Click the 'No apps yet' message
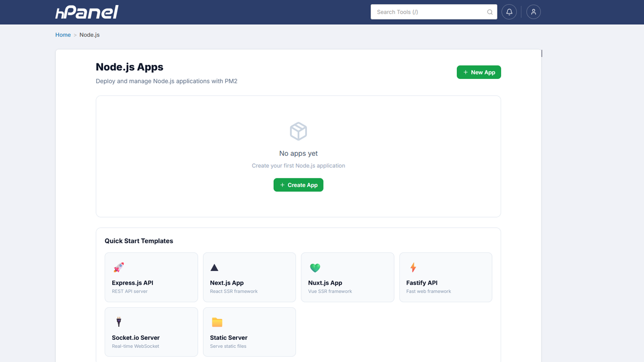644x362 pixels. [x=298, y=153]
